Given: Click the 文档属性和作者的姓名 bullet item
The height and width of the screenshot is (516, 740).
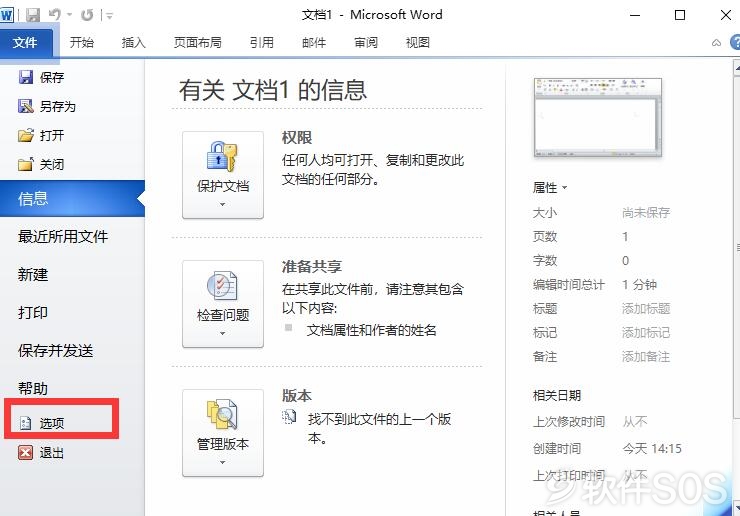Looking at the screenshot, I should (371, 330).
